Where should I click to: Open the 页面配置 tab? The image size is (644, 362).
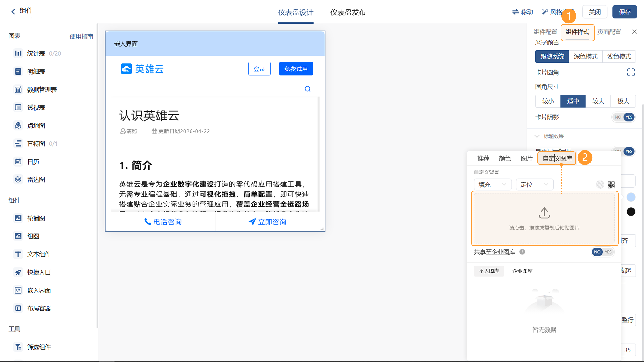(x=609, y=32)
